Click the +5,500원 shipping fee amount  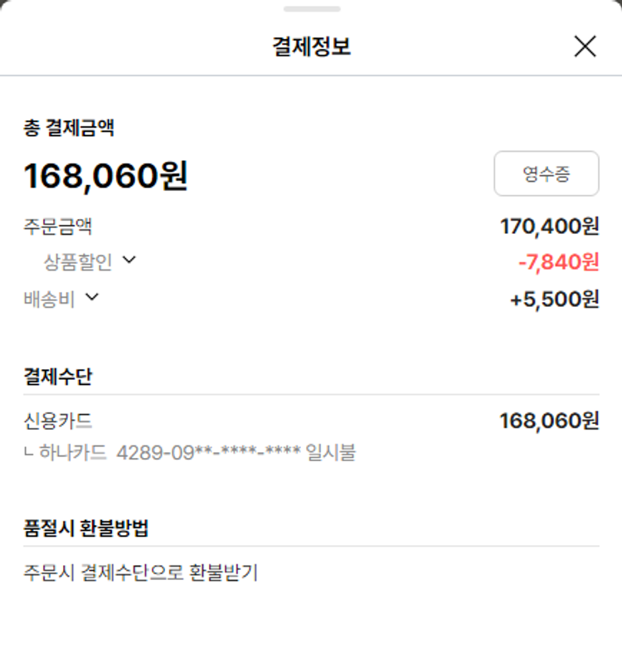[554, 299]
